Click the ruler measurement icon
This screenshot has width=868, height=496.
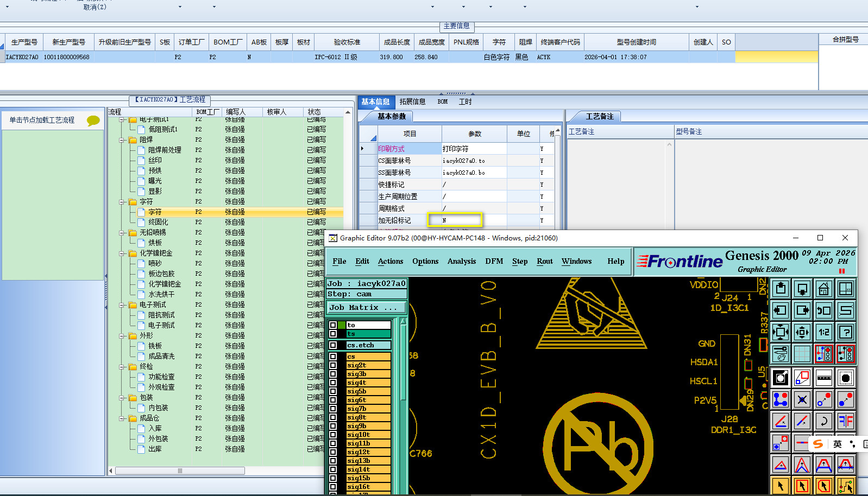tap(824, 378)
